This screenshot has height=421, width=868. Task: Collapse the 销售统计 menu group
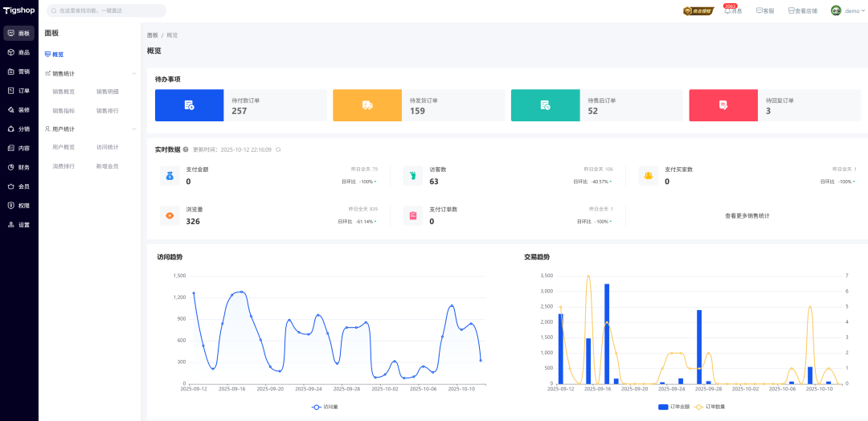click(133, 73)
